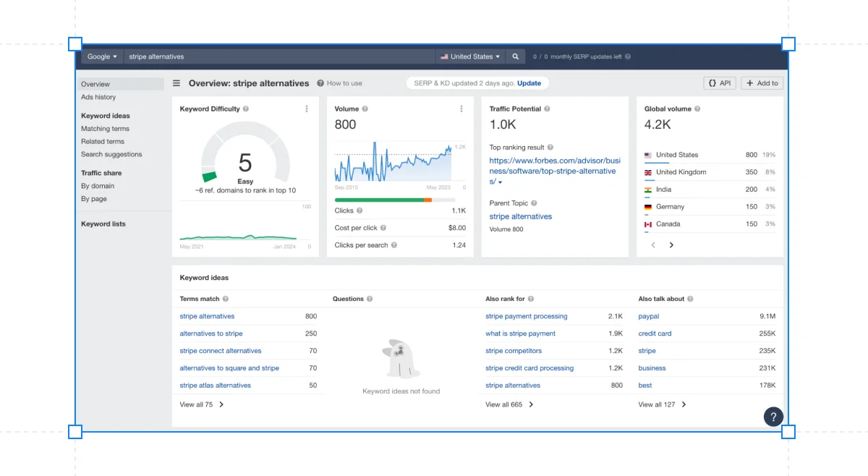Screen dimensions: 868x476
Task: Open Matching terms in the sidebar
Action: [105, 129]
